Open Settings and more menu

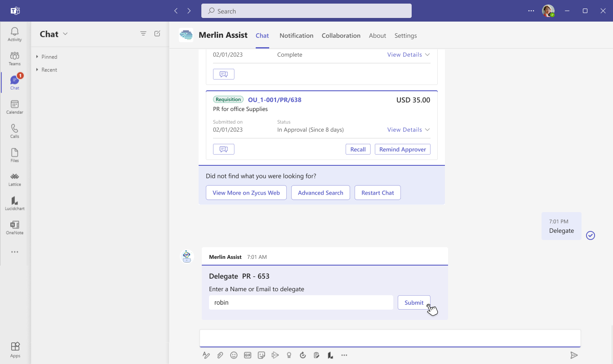[x=531, y=11]
